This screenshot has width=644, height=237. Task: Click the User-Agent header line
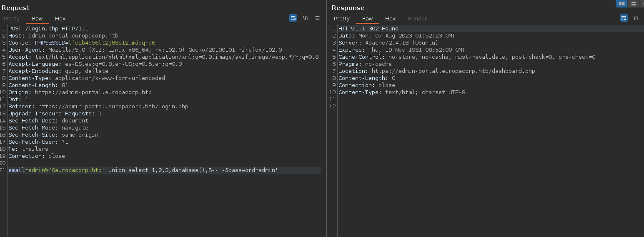pyautogui.click(x=145, y=50)
